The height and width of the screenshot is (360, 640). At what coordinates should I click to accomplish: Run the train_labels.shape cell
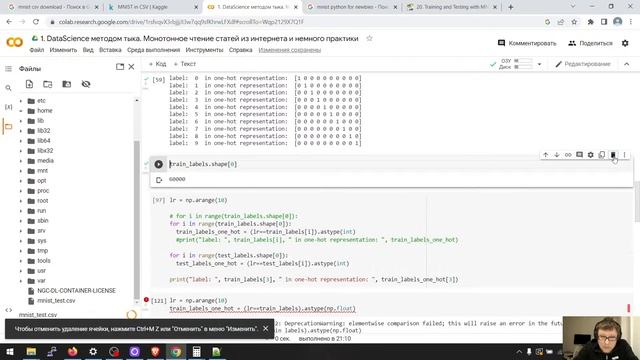(158, 164)
